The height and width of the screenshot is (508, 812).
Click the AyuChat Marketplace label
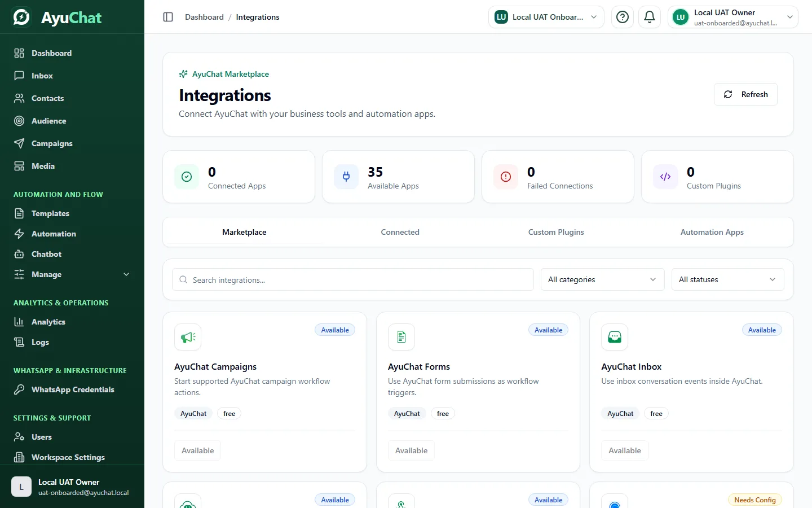231,74
